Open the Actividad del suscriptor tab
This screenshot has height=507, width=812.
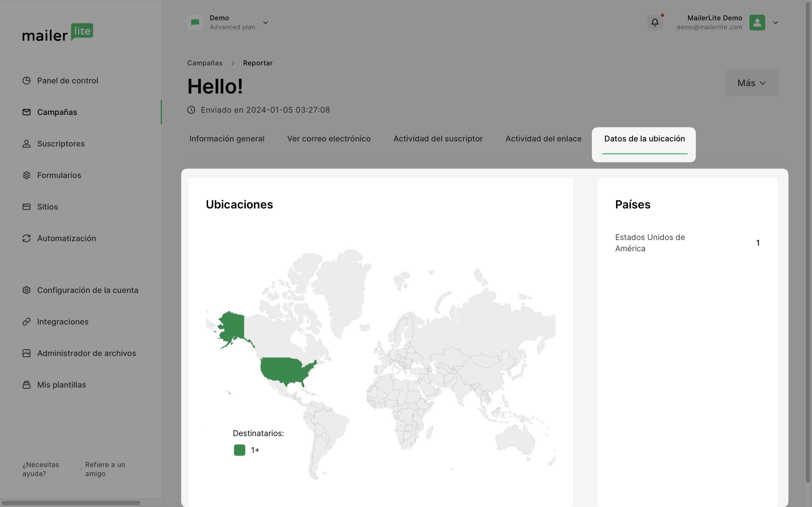tap(438, 139)
